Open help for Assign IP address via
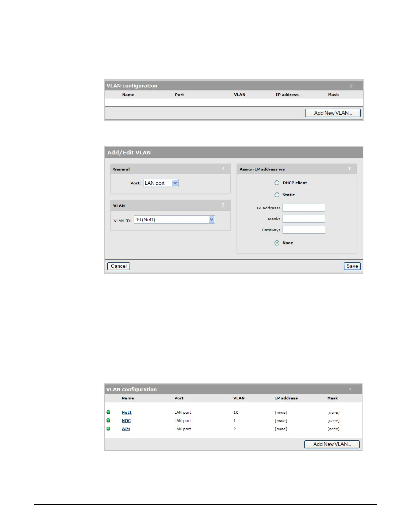Screen dimensions: 411x532 point(349,169)
